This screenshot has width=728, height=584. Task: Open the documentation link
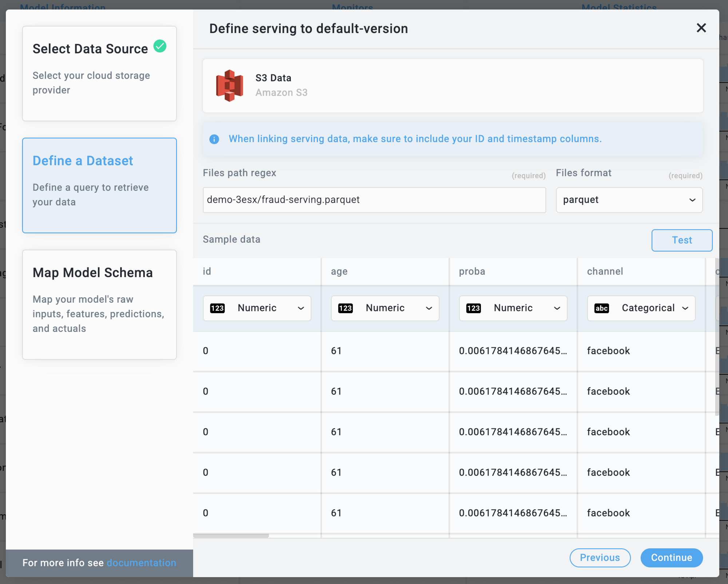pos(141,563)
